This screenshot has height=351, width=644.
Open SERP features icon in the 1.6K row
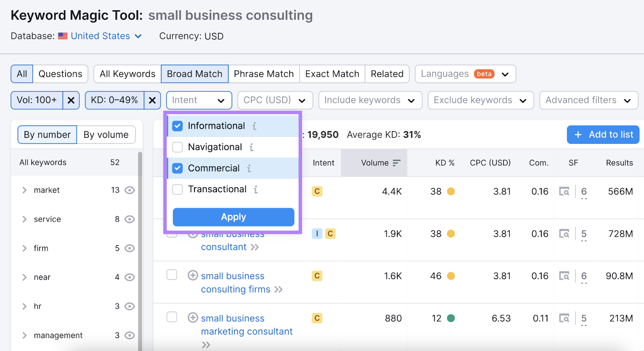[564, 276]
